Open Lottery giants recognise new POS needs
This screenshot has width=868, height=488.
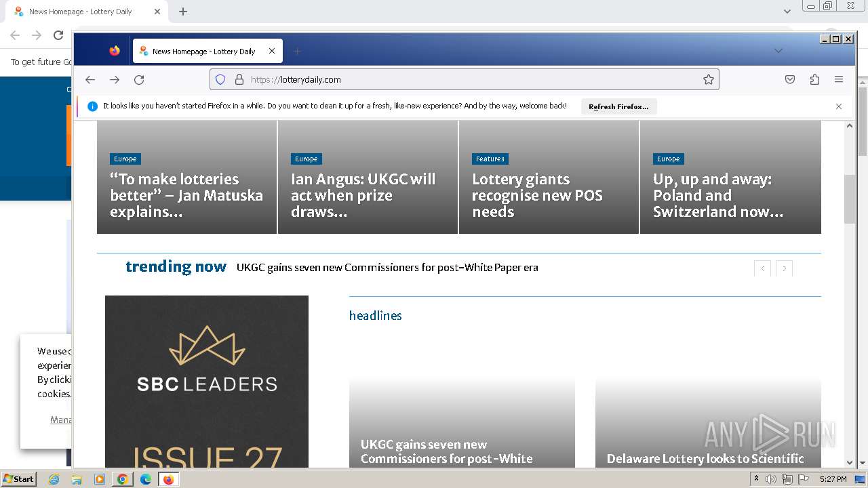537,195
